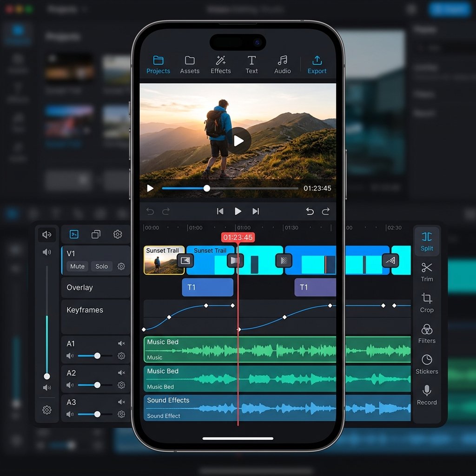Select the Split tool

[x=427, y=242]
